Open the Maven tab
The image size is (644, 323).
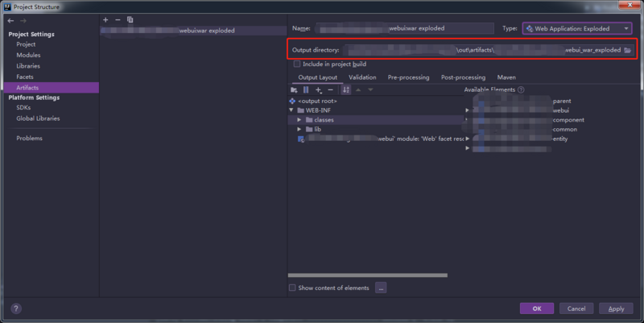(x=506, y=77)
